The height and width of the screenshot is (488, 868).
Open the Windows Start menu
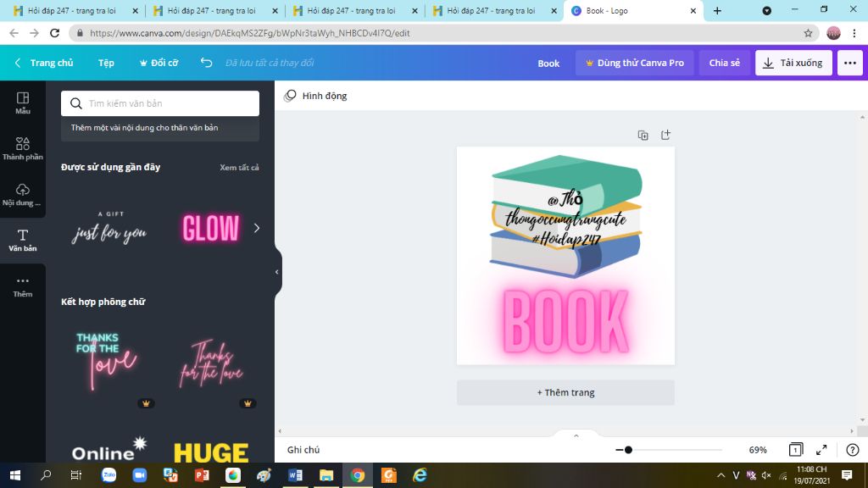15,475
